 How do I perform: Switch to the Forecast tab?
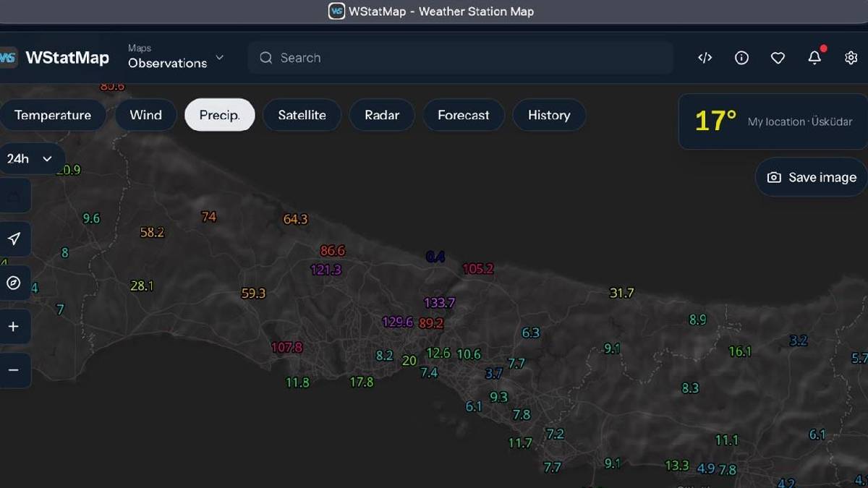pyautogui.click(x=464, y=115)
